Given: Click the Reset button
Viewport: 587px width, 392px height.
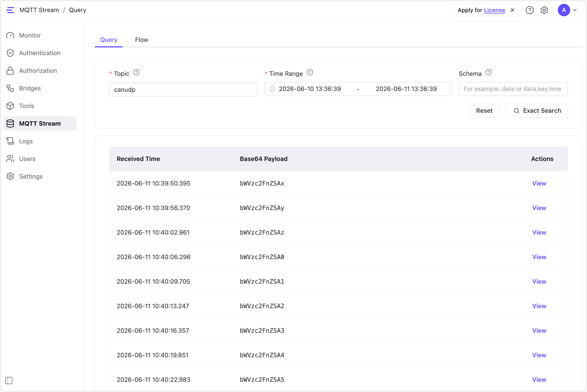Looking at the screenshot, I should point(484,111).
